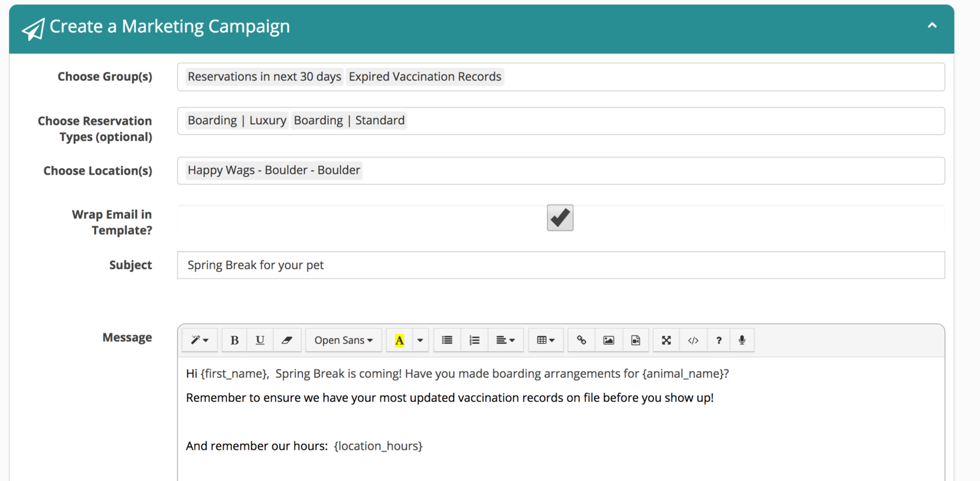The height and width of the screenshot is (481, 980).
Task: Click the insert file document icon
Action: point(635,340)
